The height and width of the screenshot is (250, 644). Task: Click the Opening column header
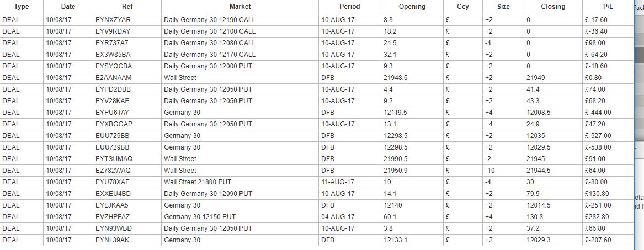(x=412, y=7)
